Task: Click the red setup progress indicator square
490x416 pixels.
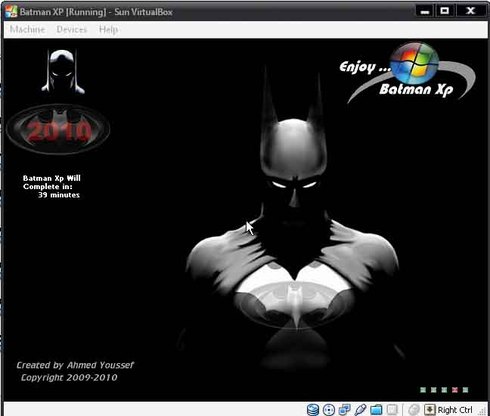Action: [x=455, y=390]
